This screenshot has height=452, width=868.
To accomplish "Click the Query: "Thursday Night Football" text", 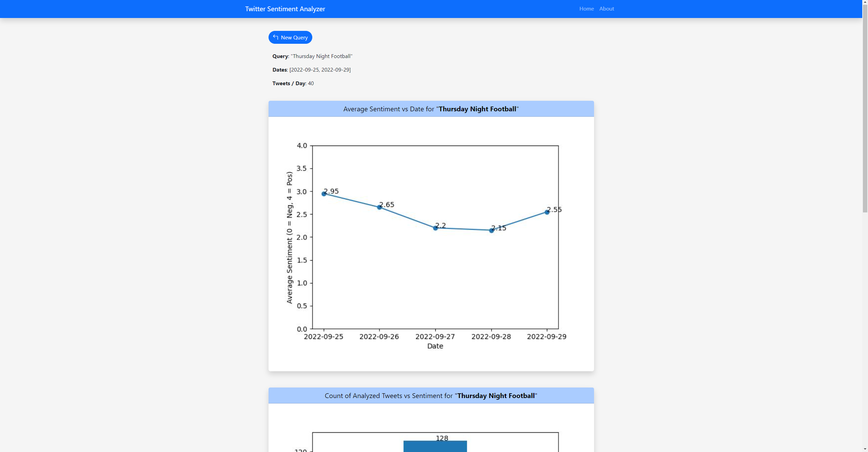I will pyautogui.click(x=312, y=56).
